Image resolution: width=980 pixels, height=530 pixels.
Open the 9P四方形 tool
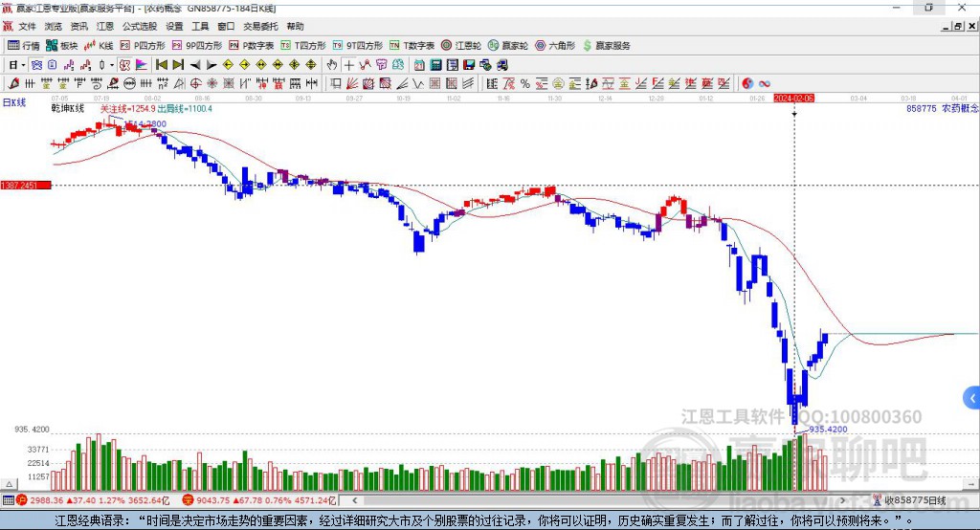pyautogui.click(x=197, y=46)
